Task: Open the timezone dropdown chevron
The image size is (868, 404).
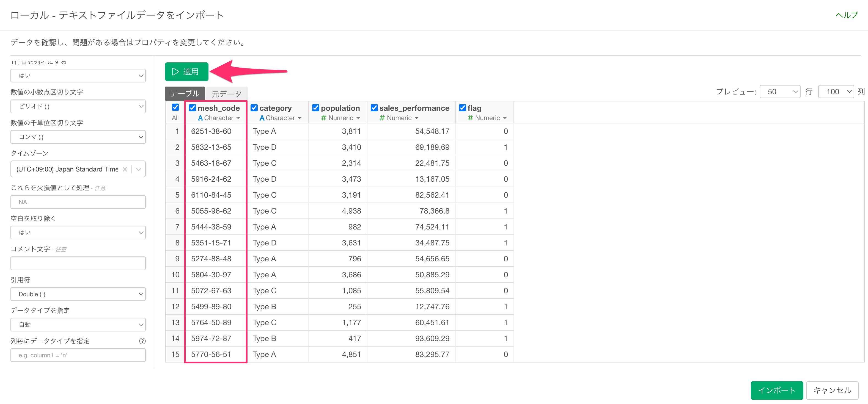Action: 139,169
